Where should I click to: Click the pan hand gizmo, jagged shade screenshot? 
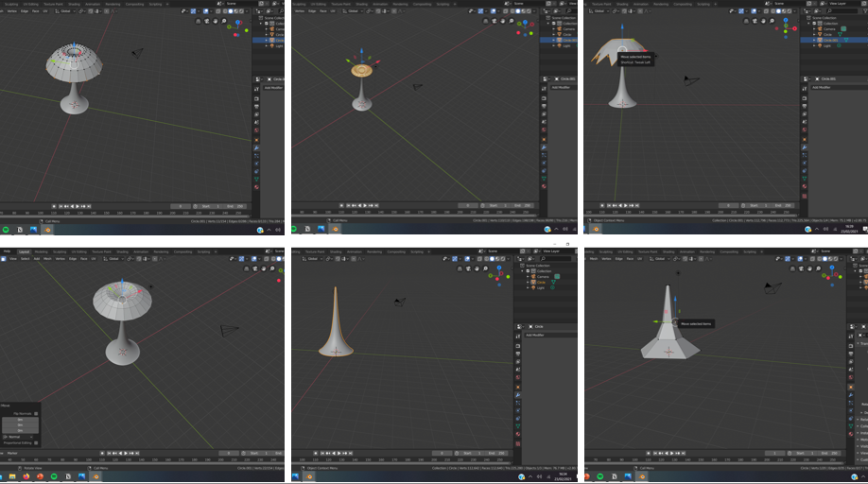click(763, 21)
